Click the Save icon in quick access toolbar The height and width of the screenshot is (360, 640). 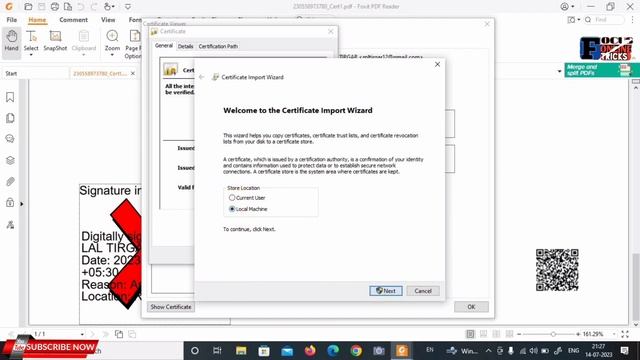pos(42,7)
